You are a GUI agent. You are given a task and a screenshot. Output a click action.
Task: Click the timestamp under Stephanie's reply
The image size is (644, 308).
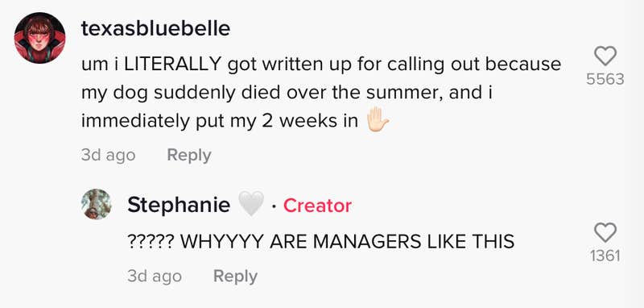coord(155,276)
